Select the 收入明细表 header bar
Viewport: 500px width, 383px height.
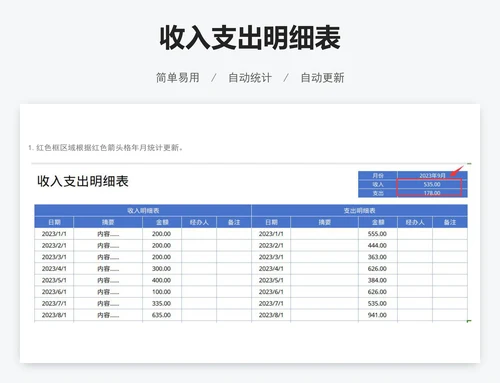(143, 211)
